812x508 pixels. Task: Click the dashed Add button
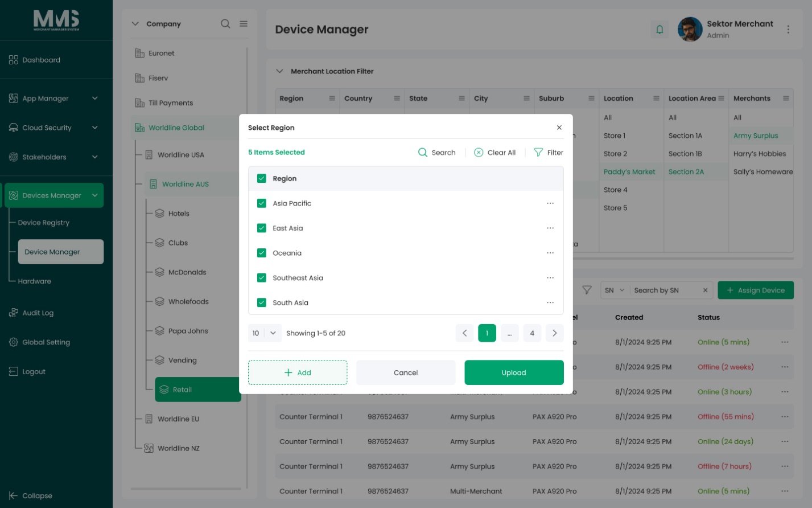tap(298, 372)
